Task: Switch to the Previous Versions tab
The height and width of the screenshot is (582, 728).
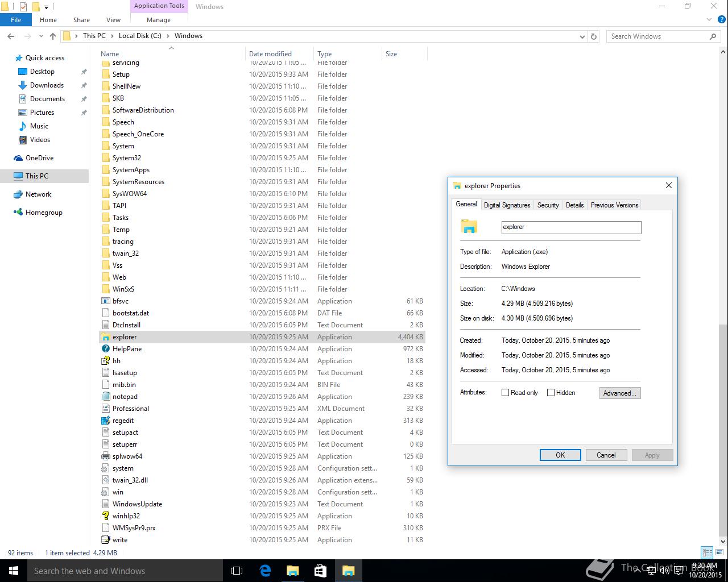Action: (x=614, y=205)
